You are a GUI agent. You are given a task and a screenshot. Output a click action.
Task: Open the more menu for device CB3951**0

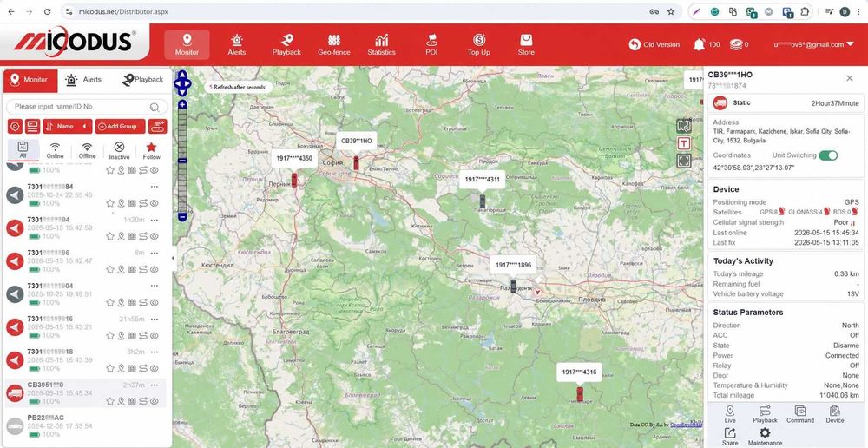155,385
